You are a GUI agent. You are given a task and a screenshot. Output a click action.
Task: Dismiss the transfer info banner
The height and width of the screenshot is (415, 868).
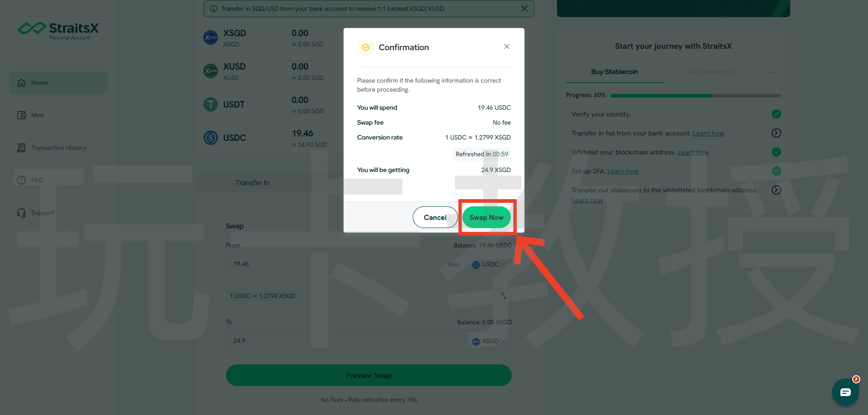coord(524,9)
